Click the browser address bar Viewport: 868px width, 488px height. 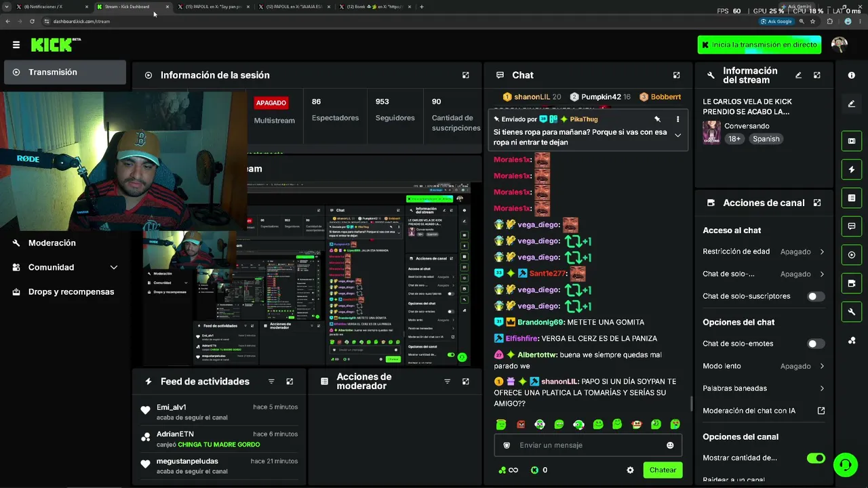pos(400,21)
